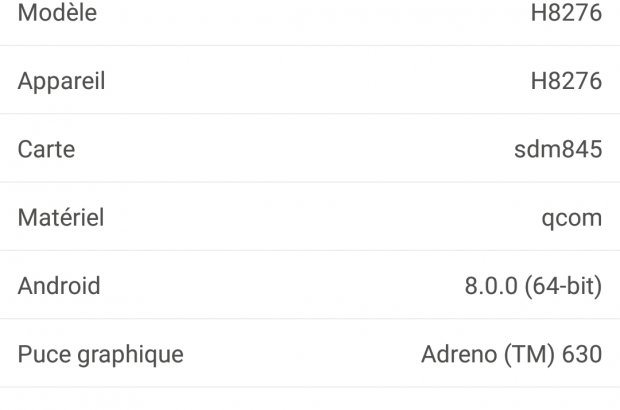Tap the Android label
The width and height of the screenshot is (620, 410).
[x=59, y=287]
